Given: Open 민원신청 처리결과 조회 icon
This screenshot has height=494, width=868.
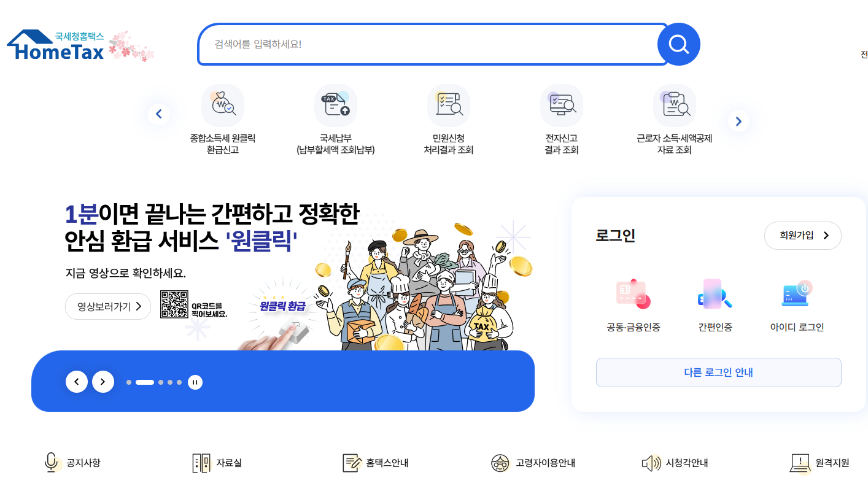Looking at the screenshot, I should pos(449,106).
